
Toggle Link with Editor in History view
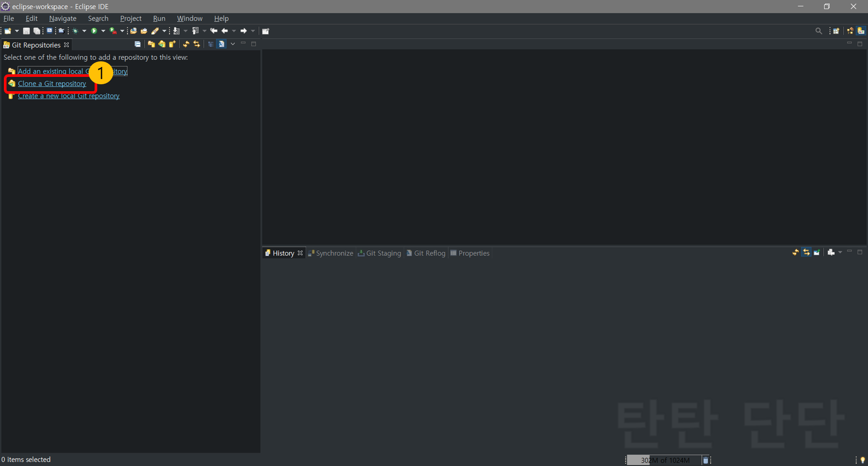pyautogui.click(x=806, y=252)
